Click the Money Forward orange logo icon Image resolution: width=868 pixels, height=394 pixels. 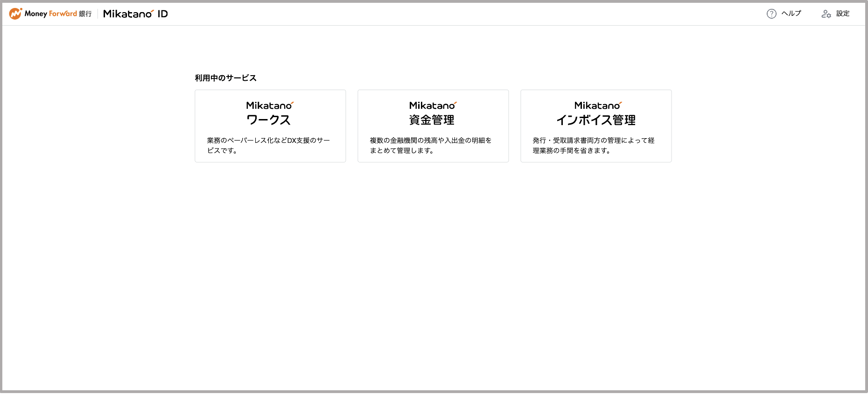coord(16,14)
